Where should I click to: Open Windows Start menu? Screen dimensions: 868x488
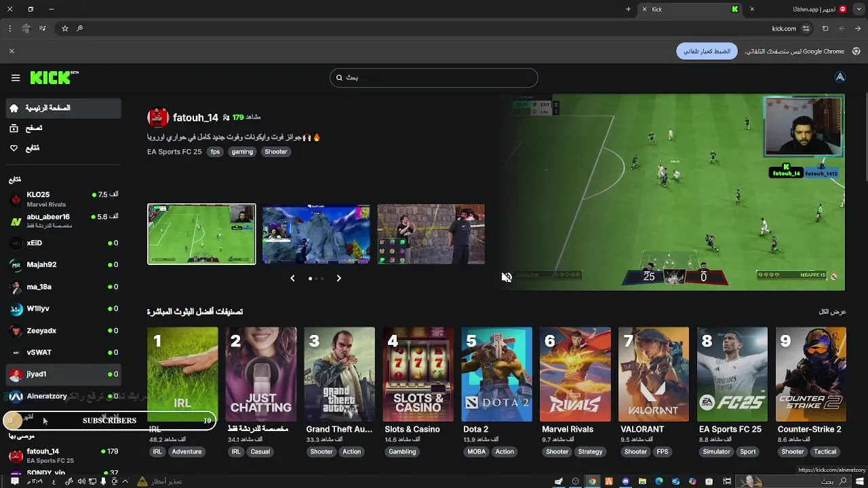pos(860,481)
